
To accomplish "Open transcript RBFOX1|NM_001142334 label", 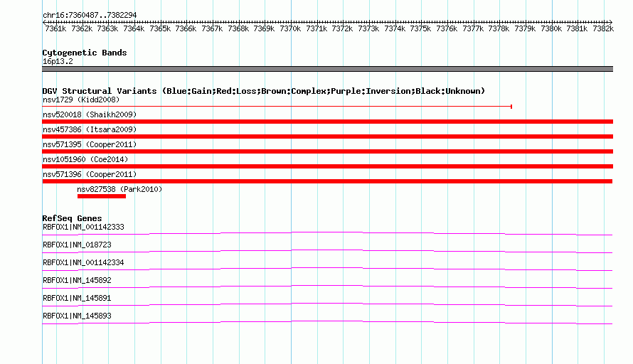I will (83, 263).
